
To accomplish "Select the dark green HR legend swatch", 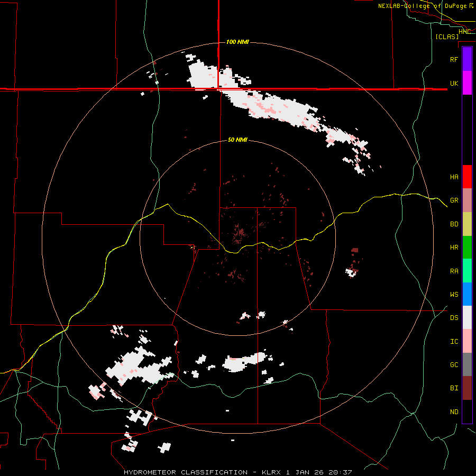I will click(467, 248).
